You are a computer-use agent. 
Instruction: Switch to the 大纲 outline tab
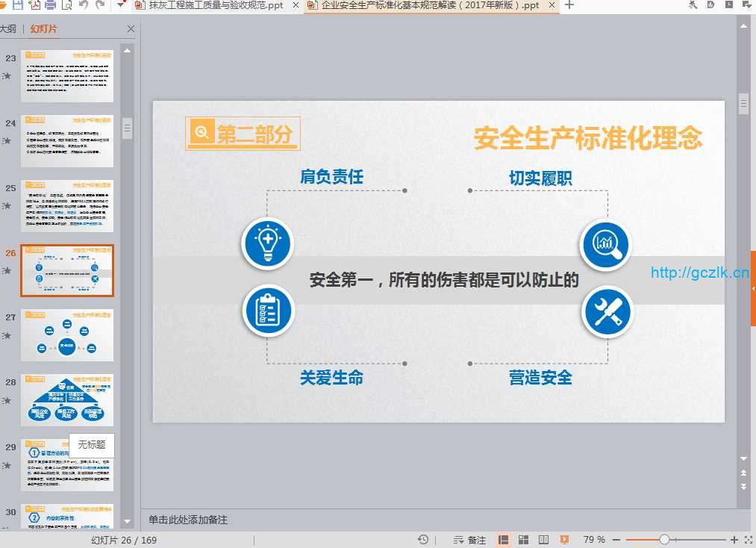click(x=7, y=29)
